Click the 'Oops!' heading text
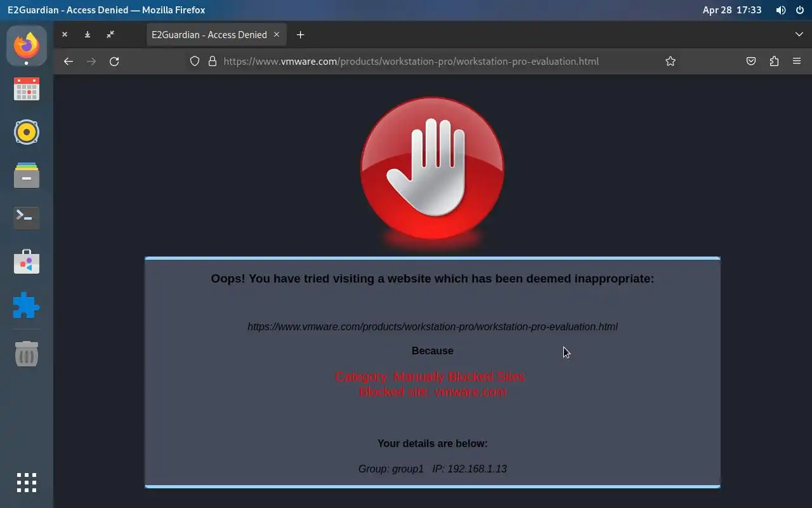Screen dimensions: 812x508 pyautogui.click(x=433, y=278)
